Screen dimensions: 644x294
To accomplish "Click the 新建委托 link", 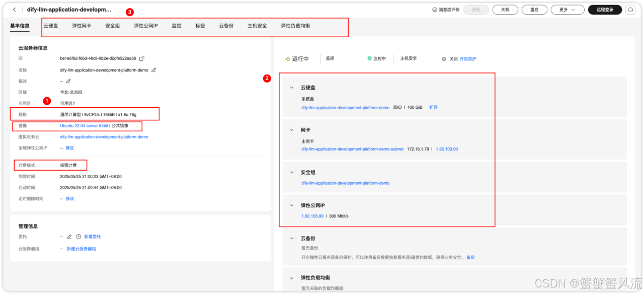I will 93,237.
